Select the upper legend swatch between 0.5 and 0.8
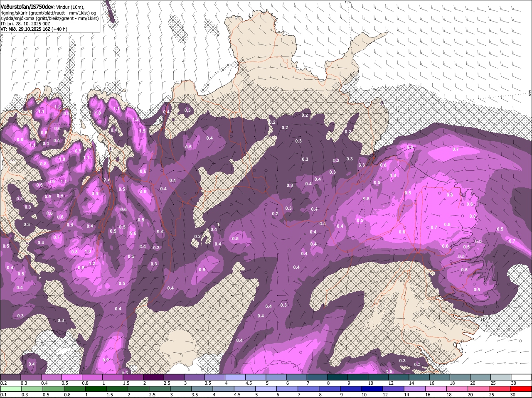This screenshot has width=532, height=398. [72, 377]
